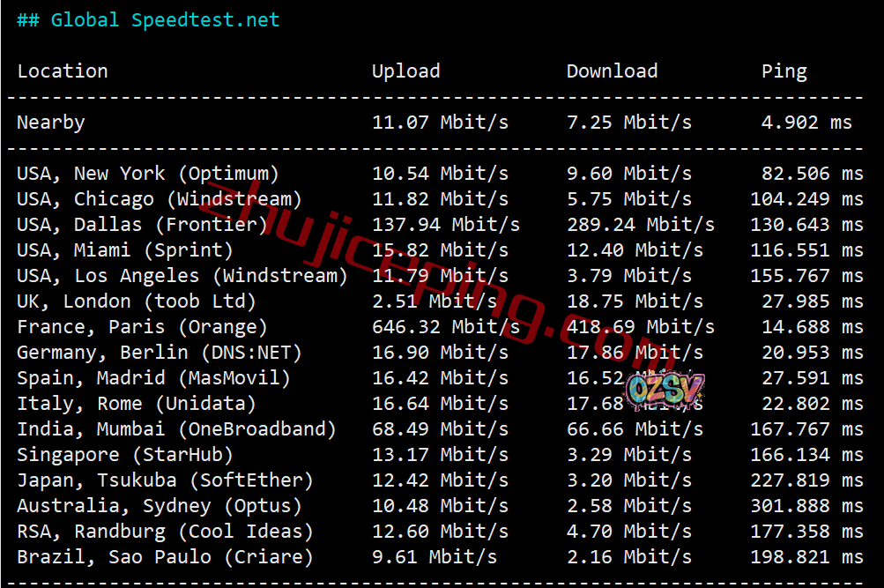Viewport: 884px width, 588px height.
Task: Click the Download column header
Action: pos(612,71)
